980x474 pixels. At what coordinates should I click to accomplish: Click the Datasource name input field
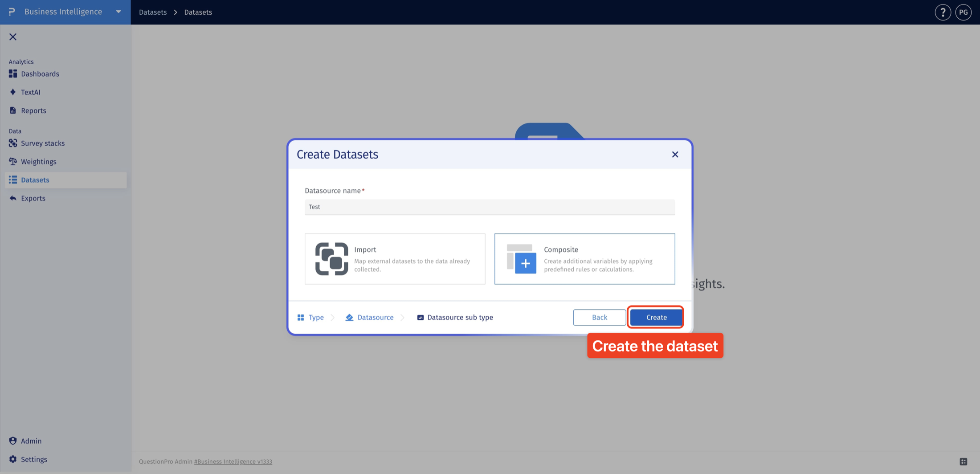coord(490,207)
